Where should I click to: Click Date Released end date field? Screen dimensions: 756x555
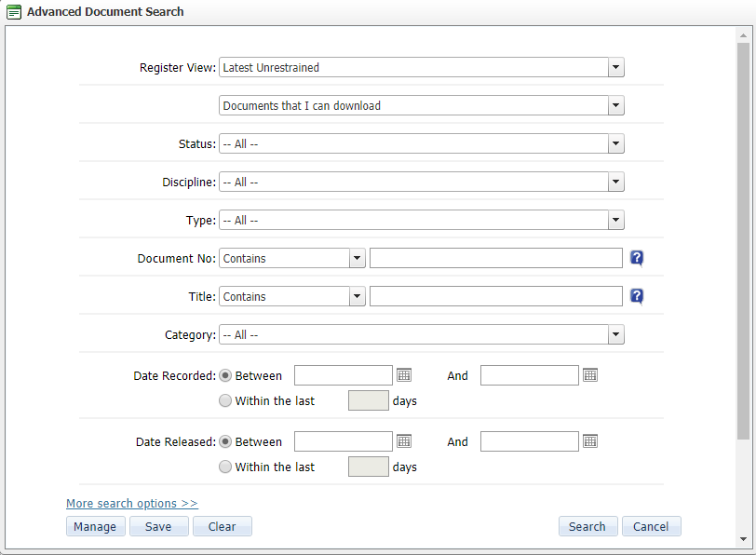(x=530, y=441)
